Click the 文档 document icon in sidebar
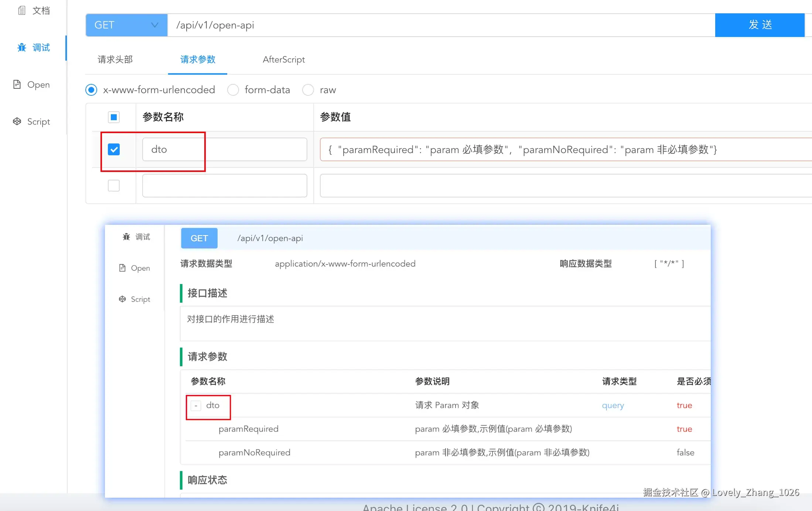The image size is (812, 511). [x=22, y=10]
